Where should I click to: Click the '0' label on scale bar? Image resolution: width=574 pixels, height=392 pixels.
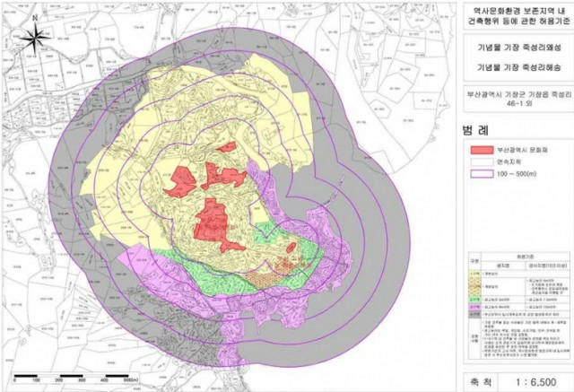click(x=14, y=380)
